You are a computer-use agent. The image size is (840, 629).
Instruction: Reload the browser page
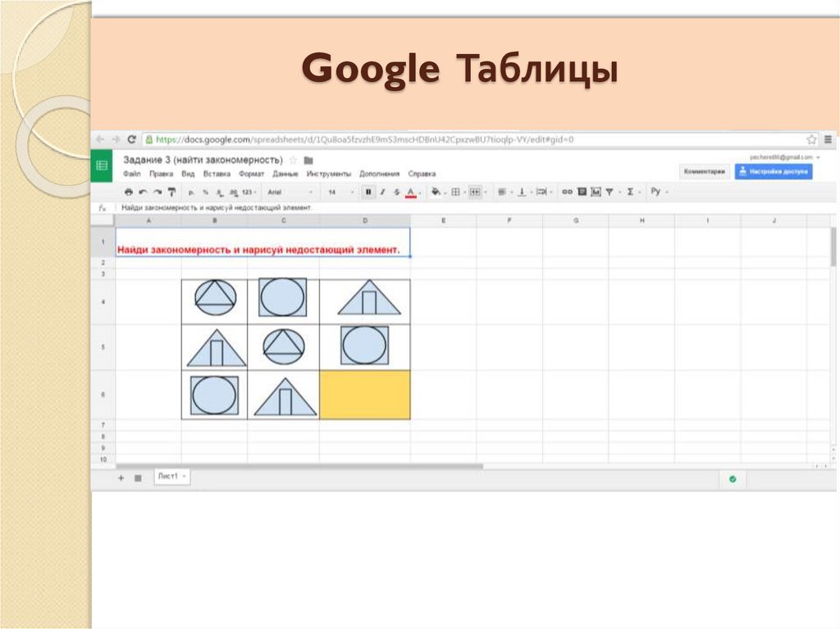(132, 139)
